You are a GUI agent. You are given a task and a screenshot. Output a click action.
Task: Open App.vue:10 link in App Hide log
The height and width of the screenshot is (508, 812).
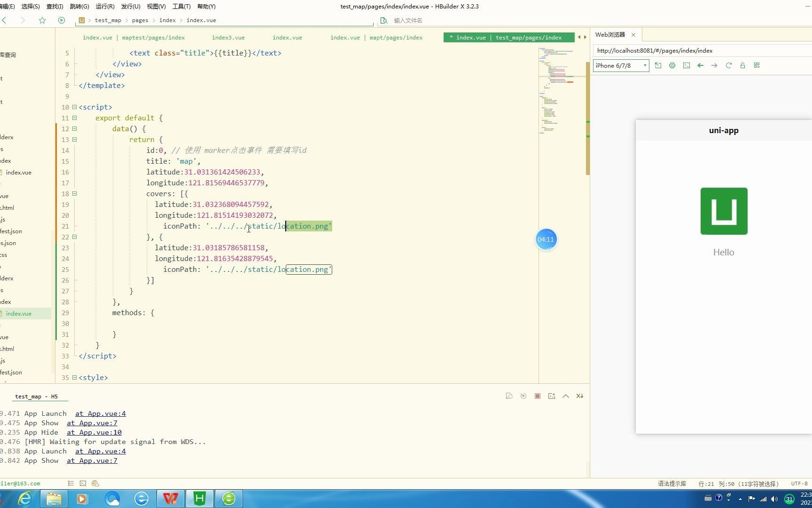94,432
